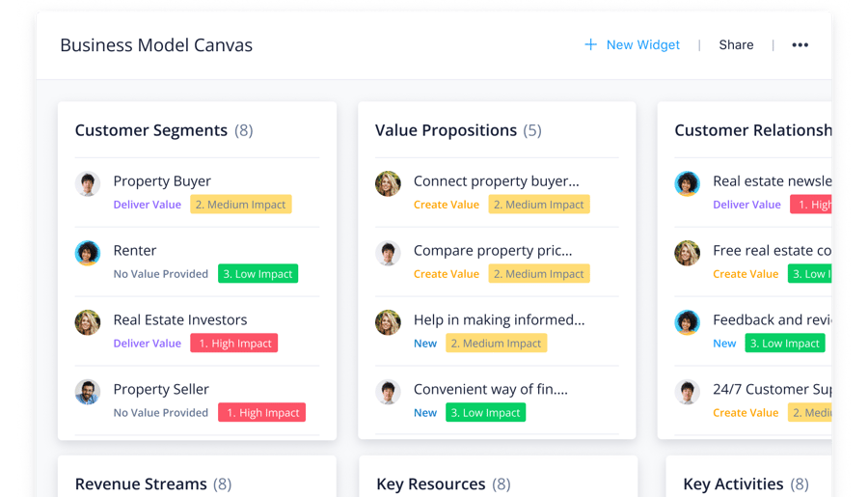Click Create Value under 24/7 Customer Support

(x=746, y=412)
